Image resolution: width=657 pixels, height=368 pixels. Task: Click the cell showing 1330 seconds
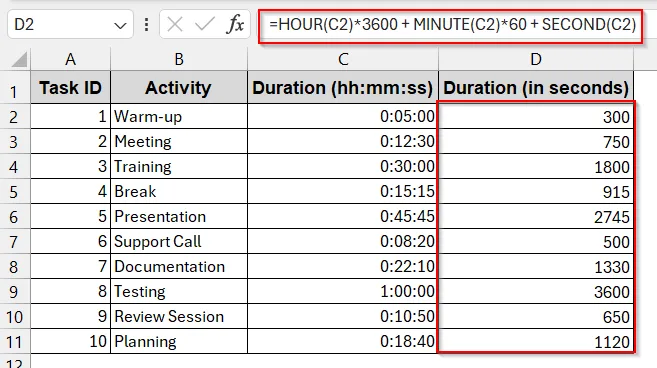[536, 267]
